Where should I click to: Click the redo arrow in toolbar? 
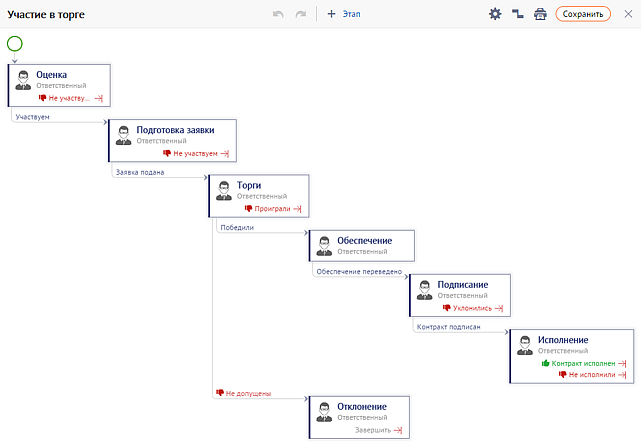[x=300, y=14]
